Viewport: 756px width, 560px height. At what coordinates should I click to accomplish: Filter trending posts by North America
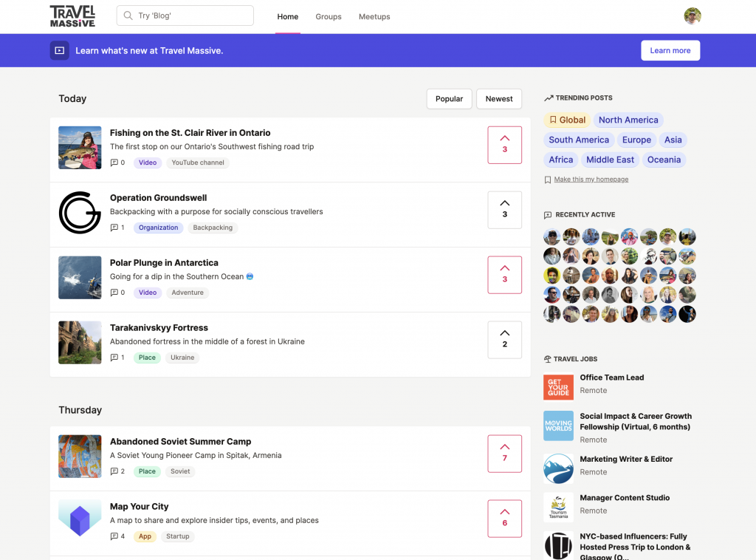coord(628,120)
